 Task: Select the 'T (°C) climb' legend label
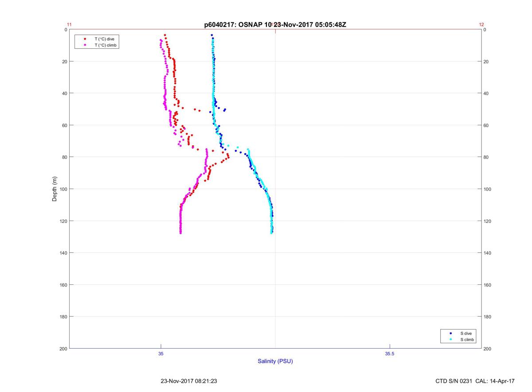click(x=105, y=45)
